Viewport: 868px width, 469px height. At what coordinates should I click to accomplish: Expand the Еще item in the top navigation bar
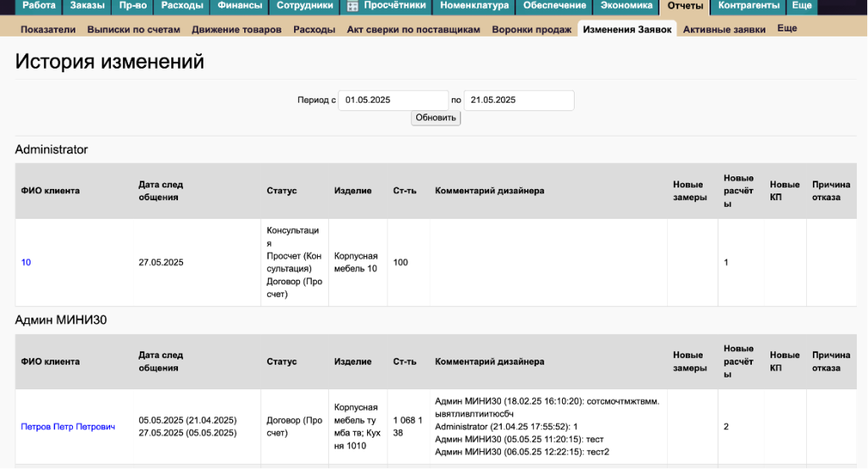(801, 6)
